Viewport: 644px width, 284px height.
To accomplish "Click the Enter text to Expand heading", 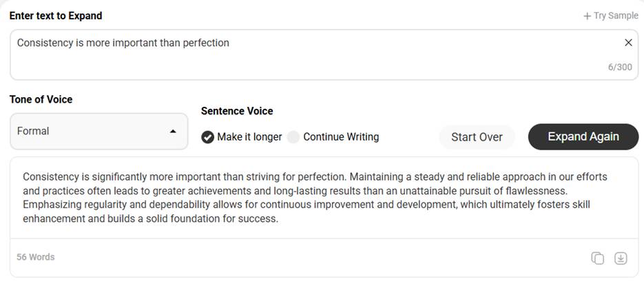I will (x=56, y=16).
